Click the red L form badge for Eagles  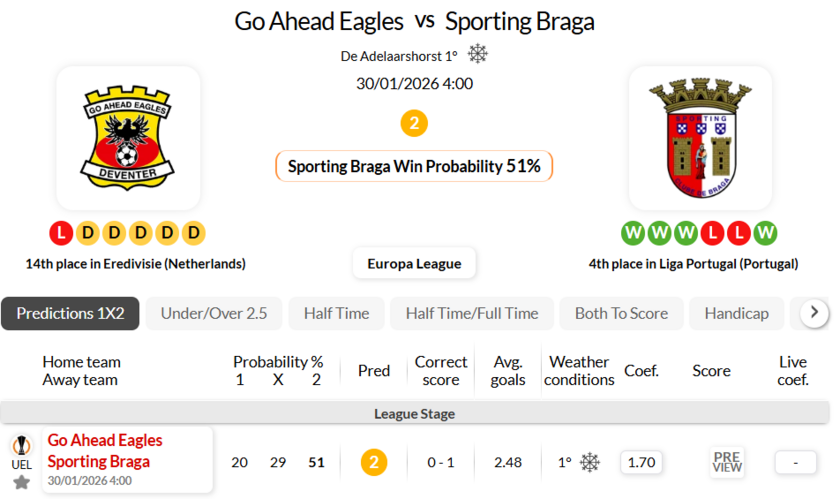61,233
